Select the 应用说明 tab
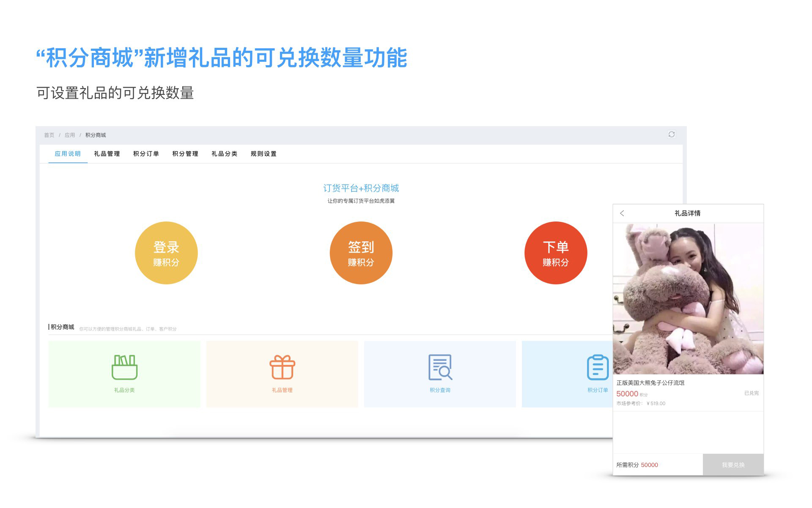This screenshot has width=812, height=508. pyautogui.click(x=68, y=154)
